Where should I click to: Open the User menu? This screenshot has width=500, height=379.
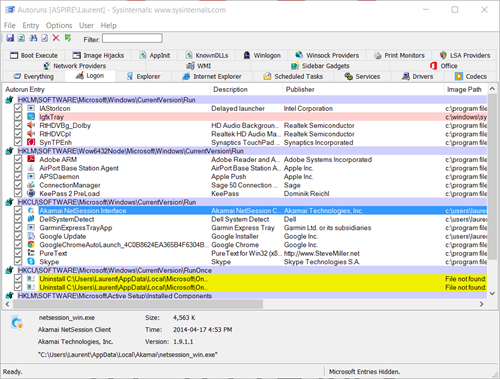point(86,25)
